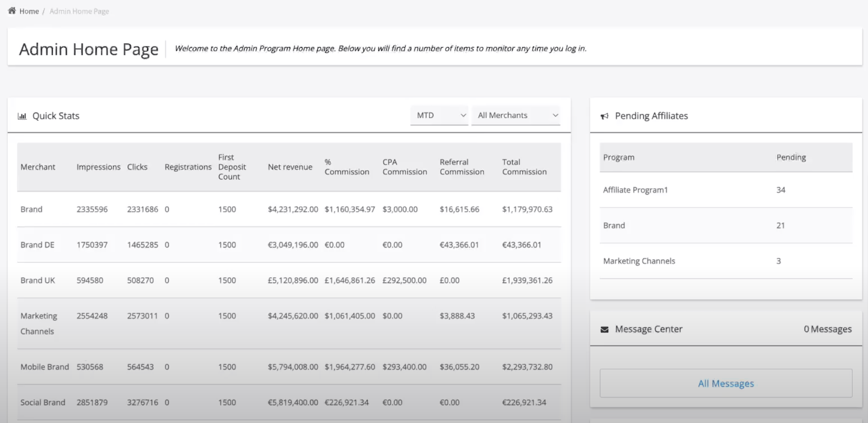Click the Total Commission column header
868x423 pixels.
(x=525, y=167)
